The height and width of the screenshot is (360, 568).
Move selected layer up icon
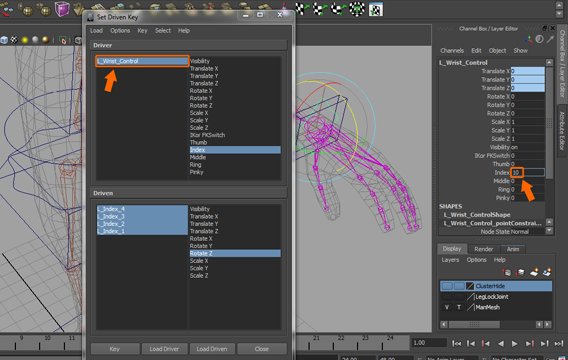coord(506,272)
